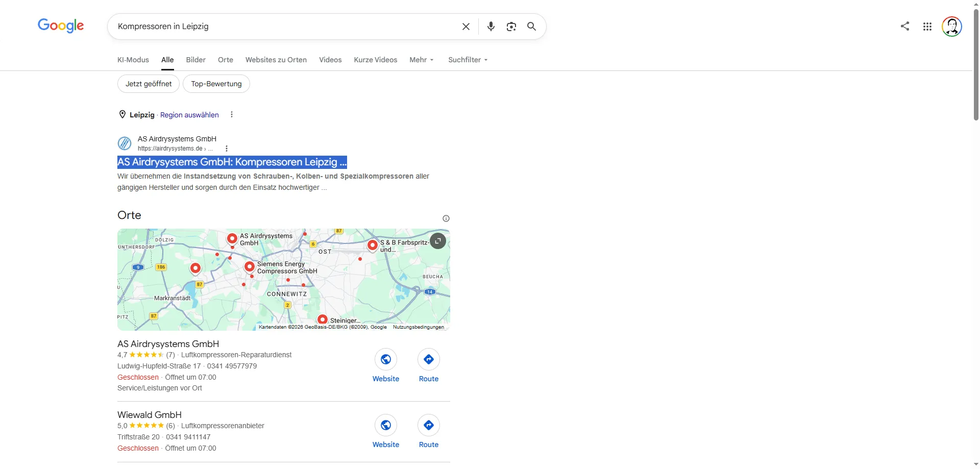Image resolution: width=980 pixels, height=469 pixels.
Task: Switch to the Orte tab
Action: pos(226,60)
